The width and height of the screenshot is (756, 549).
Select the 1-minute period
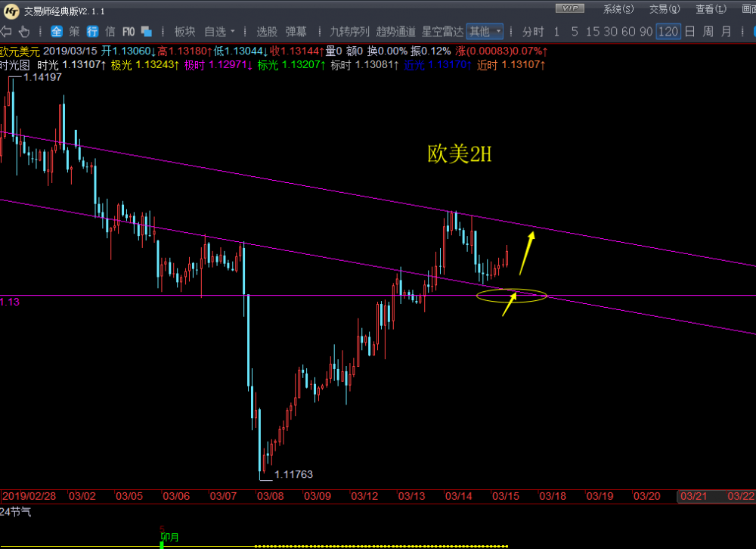point(556,32)
